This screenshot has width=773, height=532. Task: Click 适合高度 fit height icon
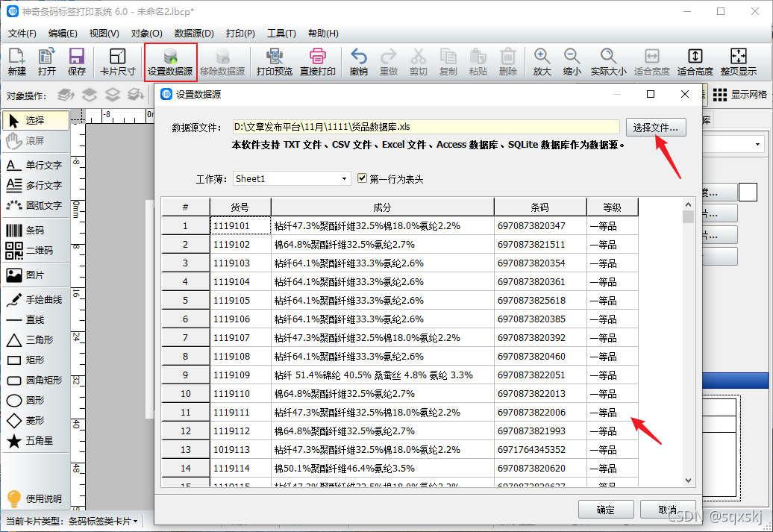(695, 62)
